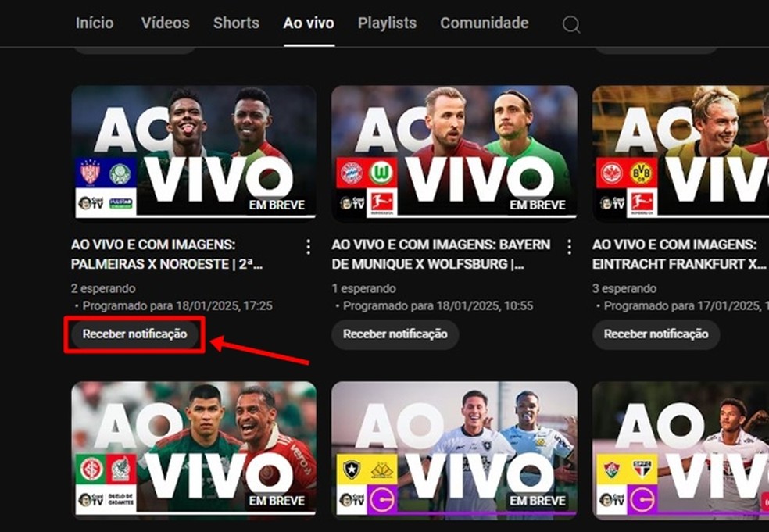Open the Shorts tab
769x532 pixels.
235,23
